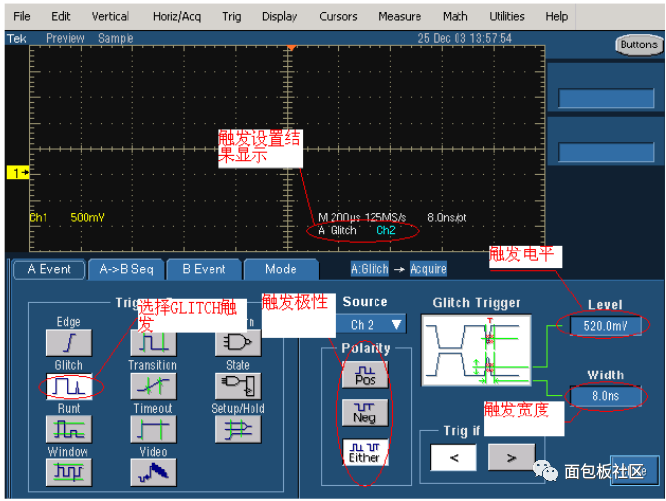The width and height of the screenshot is (666, 501).
Task: Open the Cursors menu
Action: tap(338, 17)
